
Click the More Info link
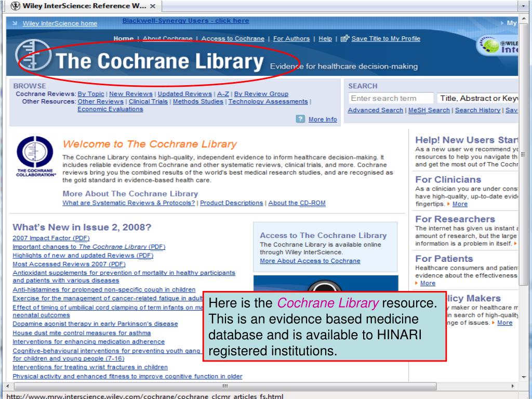tap(323, 119)
